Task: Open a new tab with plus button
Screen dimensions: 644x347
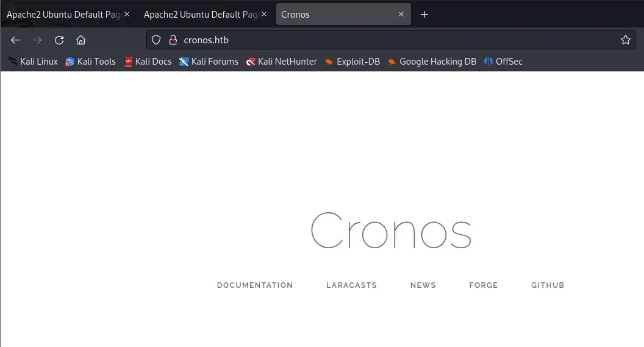Action: [424, 15]
